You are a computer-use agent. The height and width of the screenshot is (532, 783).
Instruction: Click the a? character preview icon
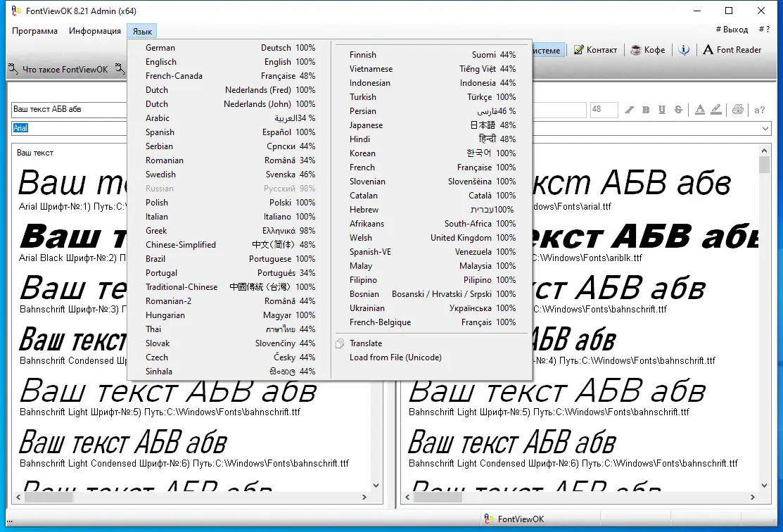click(760, 110)
